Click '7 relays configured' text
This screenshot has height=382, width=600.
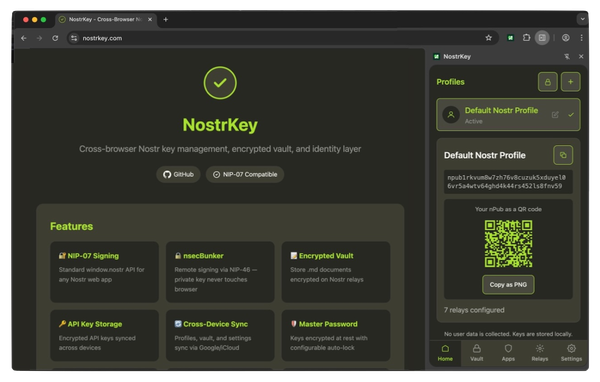pos(474,310)
